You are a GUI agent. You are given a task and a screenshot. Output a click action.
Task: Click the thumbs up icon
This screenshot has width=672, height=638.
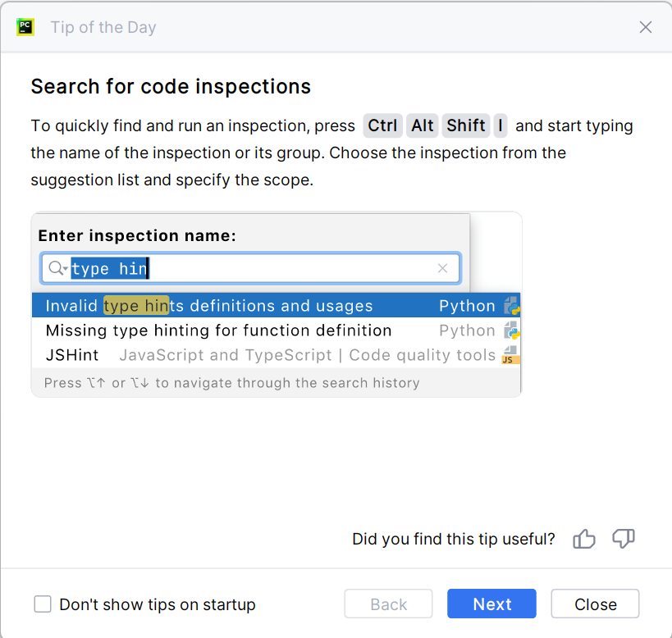click(x=584, y=539)
